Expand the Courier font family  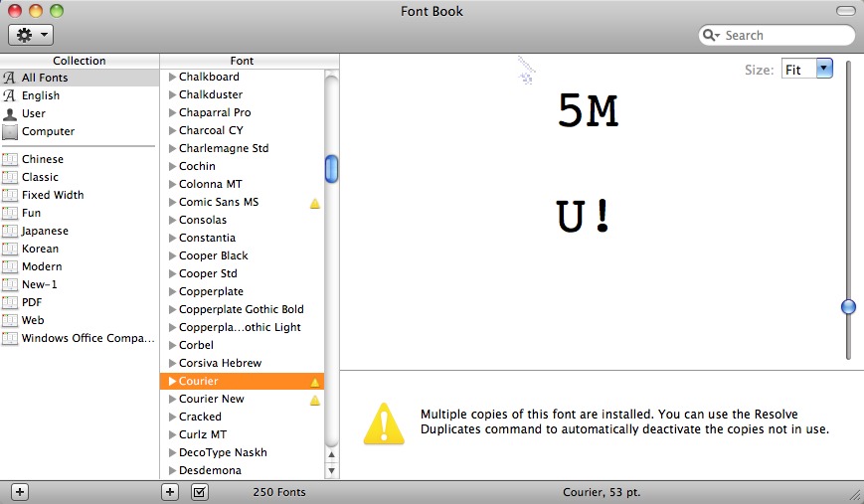coord(172,381)
